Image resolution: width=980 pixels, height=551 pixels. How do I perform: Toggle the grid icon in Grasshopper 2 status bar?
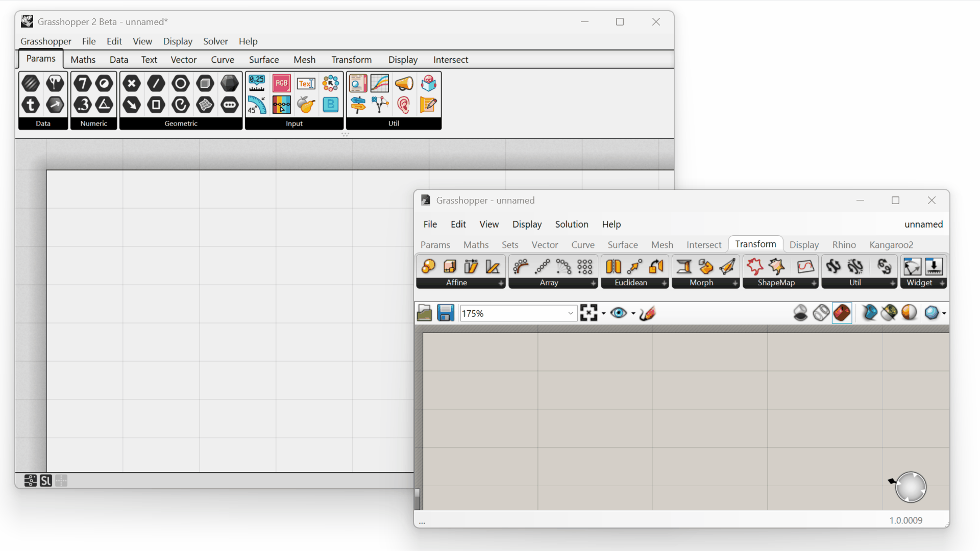pos(61,481)
